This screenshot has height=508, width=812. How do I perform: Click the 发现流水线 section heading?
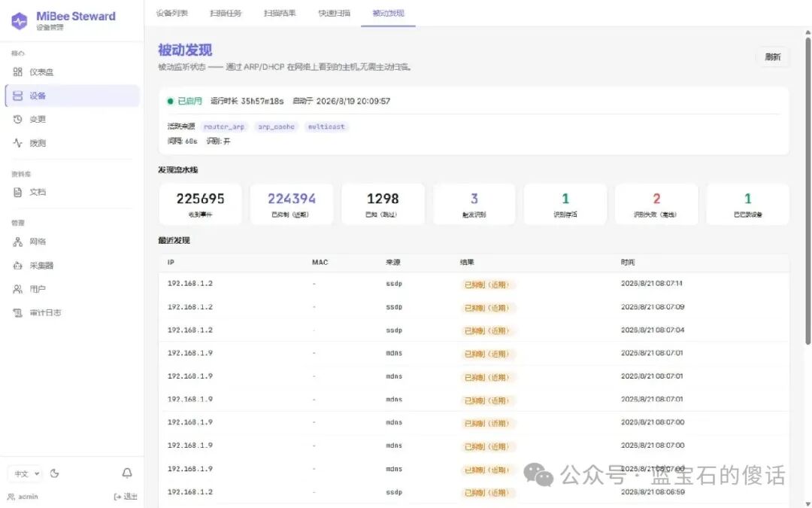177,170
